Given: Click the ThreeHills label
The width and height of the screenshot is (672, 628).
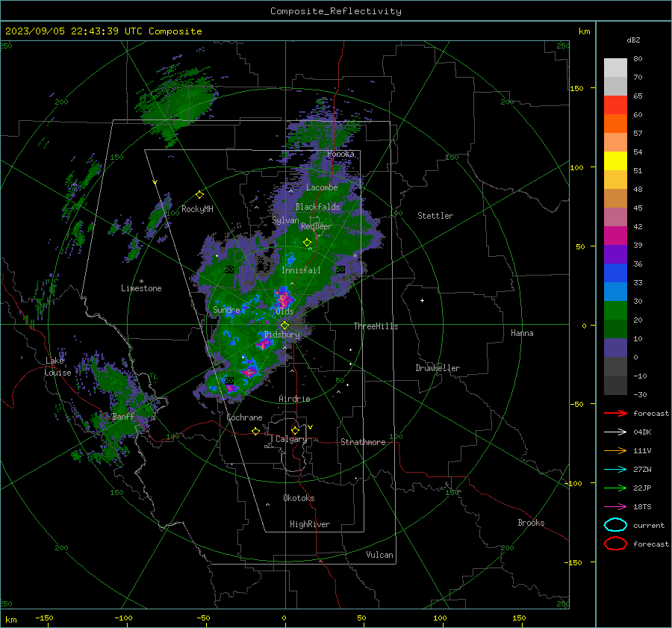Looking at the screenshot, I should pyautogui.click(x=376, y=326).
